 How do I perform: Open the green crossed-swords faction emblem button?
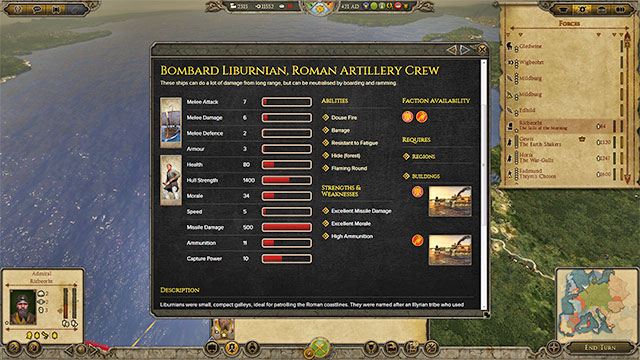tap(320, 348)
